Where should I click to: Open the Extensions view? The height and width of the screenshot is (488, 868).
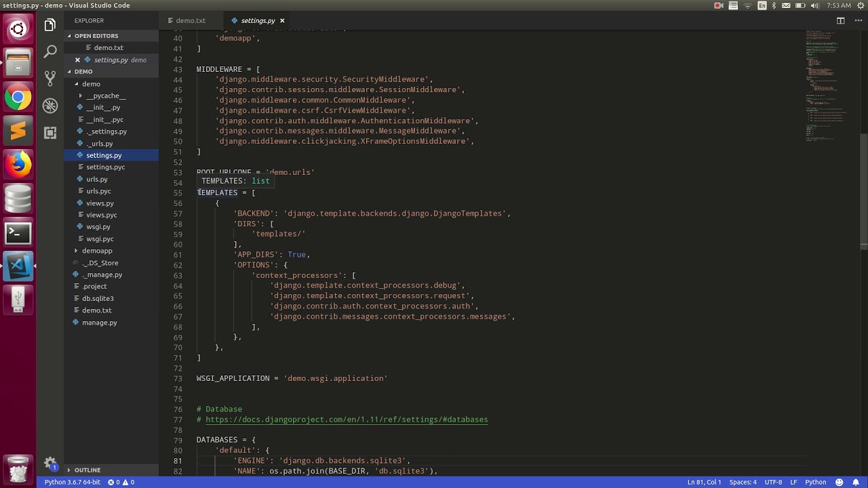50,133
